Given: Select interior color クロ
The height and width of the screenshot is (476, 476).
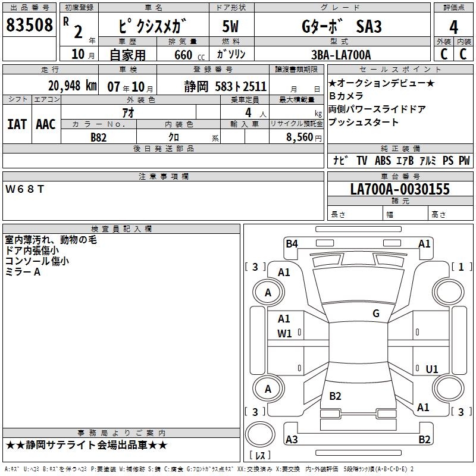Looking at the screenshot, I should coord(174,137).
